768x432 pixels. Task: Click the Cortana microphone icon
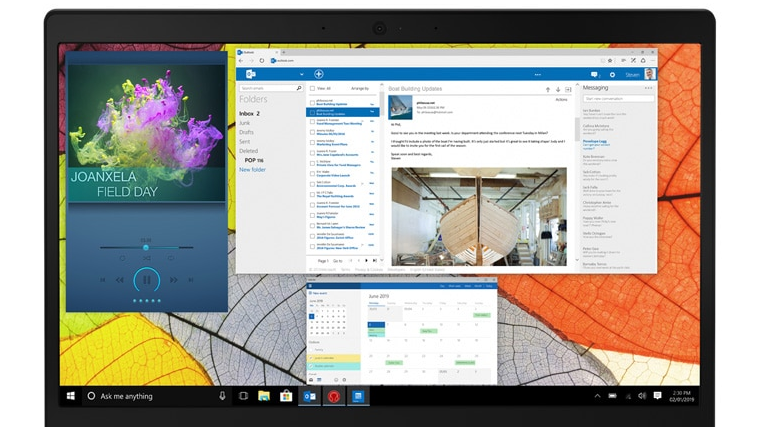pyautogui.click(x=222, y=396)
